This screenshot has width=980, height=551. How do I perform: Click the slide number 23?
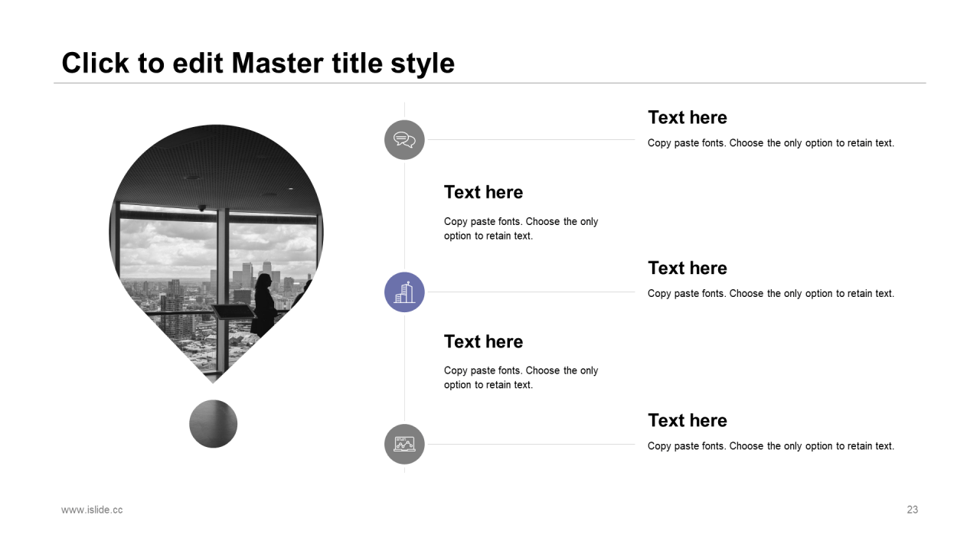tap(913, 510)
